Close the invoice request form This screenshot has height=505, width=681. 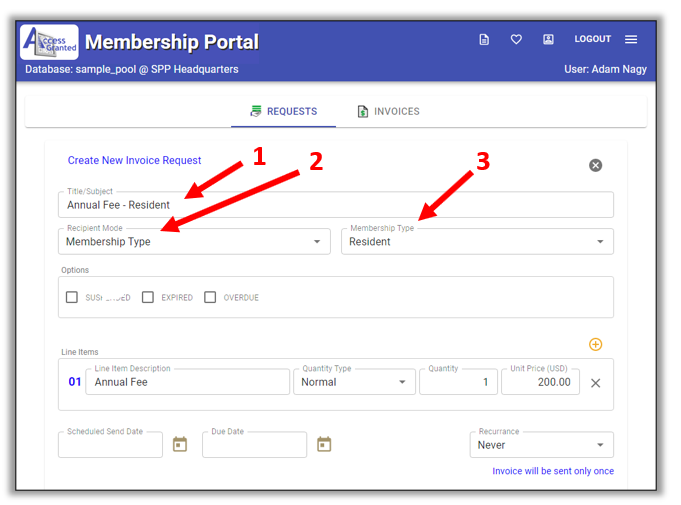pyautogui.click(x=595, y=165)
